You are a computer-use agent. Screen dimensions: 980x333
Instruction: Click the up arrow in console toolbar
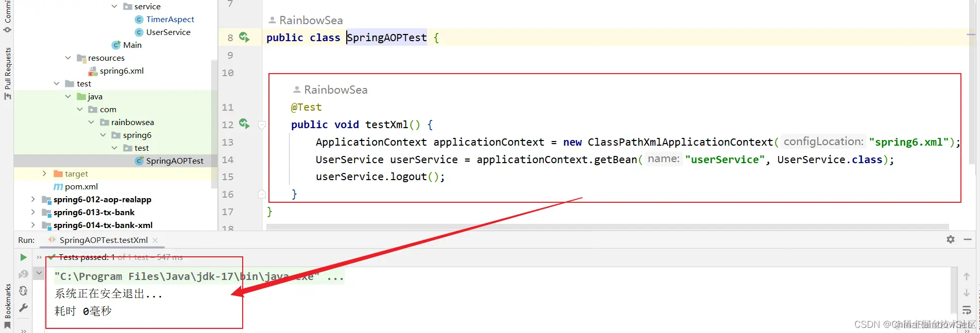[x=967, y=277]
